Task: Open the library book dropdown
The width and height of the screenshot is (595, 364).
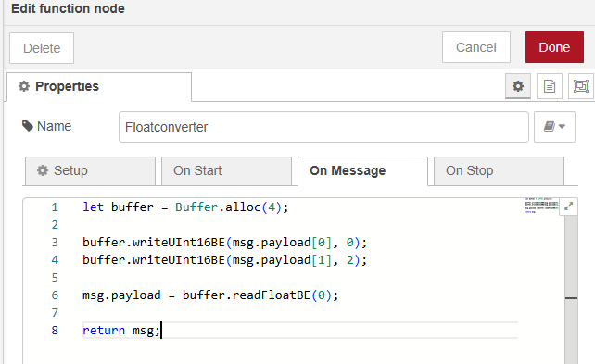Action: 554,127
